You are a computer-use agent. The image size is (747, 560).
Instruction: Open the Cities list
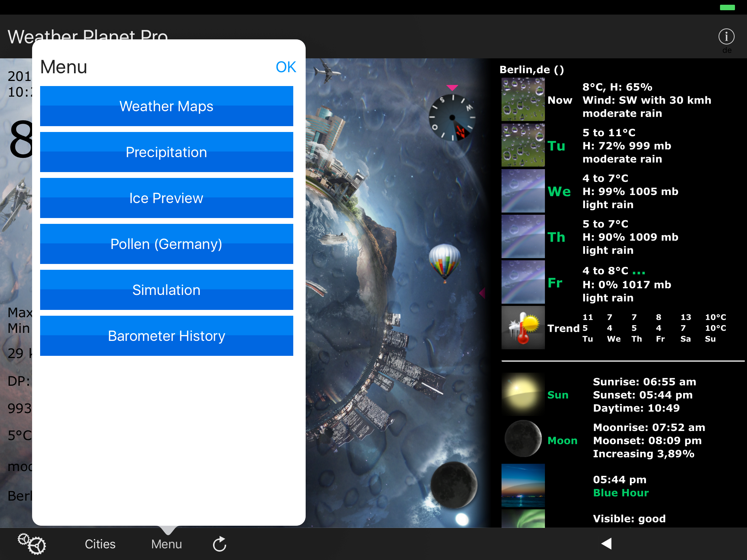coord(100,544)
